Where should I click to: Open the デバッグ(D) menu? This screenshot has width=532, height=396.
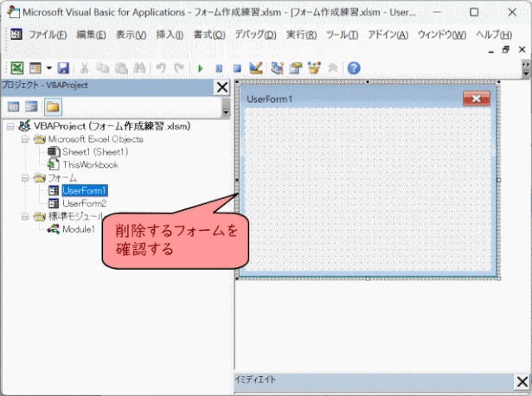click(x=255, y=35)
